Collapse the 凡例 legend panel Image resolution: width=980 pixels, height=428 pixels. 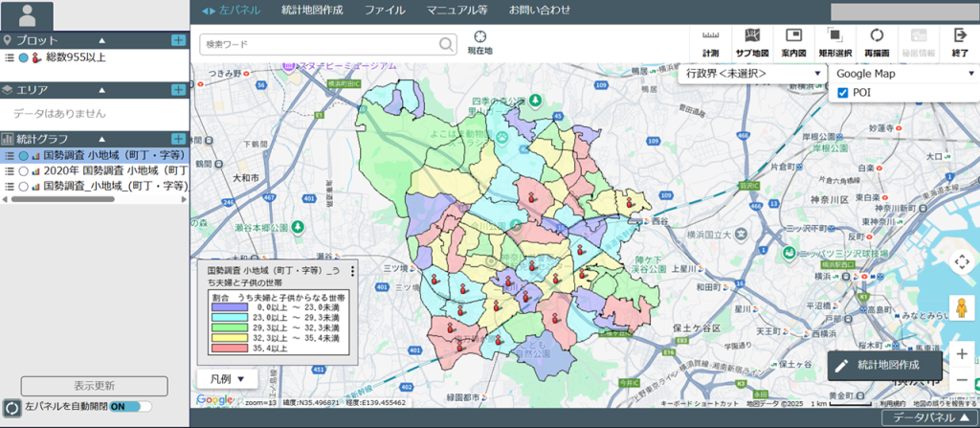point(227,378)
